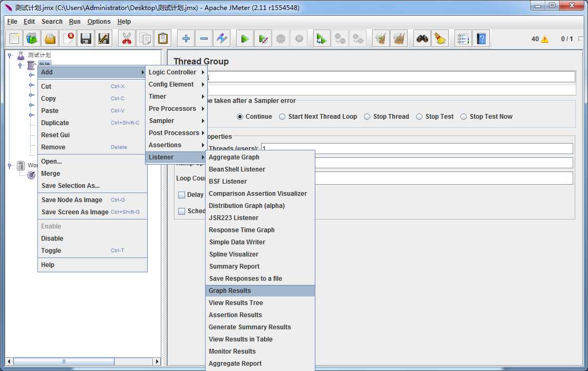Screen dimensions: 588x371
Task: Click the Open file folder icon
Action: tap(50, 39)
